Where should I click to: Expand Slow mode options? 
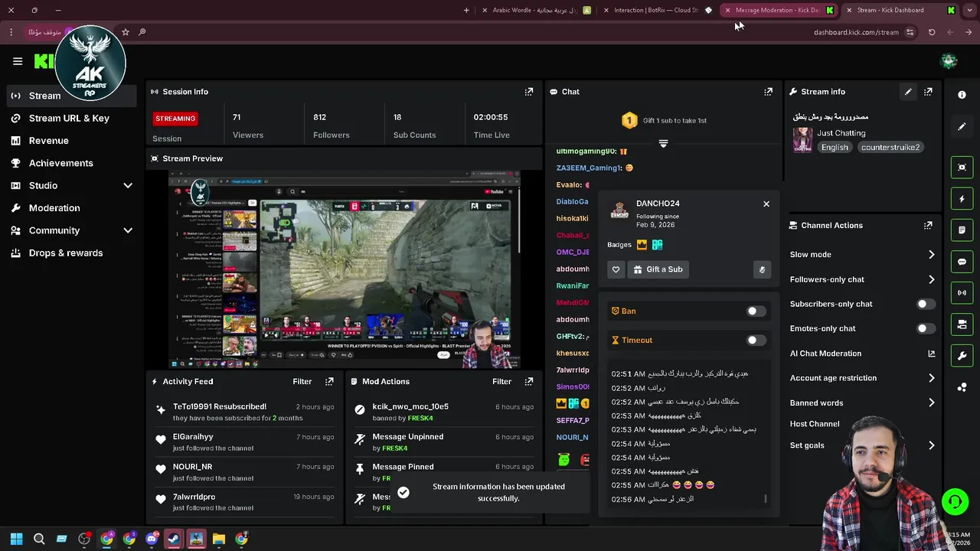931,255
